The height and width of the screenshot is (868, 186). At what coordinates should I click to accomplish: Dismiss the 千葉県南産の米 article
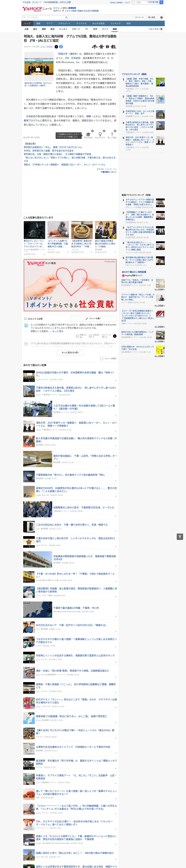tap(116, 481)
